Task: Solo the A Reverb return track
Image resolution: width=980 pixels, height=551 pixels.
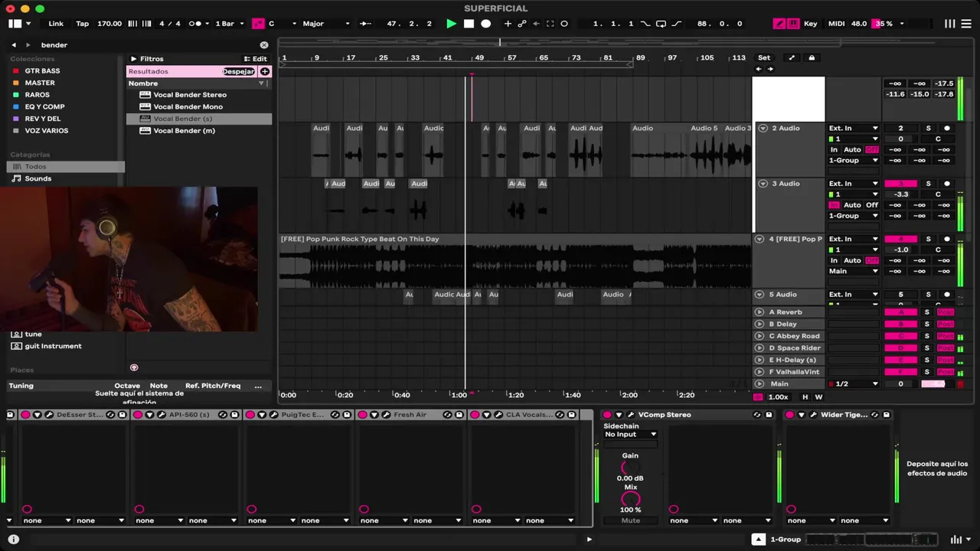Action: tap(926, 312)
